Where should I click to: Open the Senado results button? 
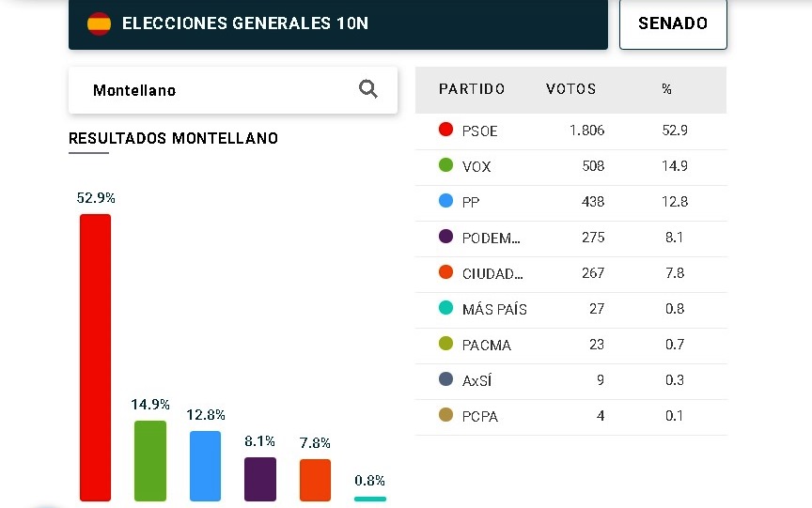click(673, 23)
